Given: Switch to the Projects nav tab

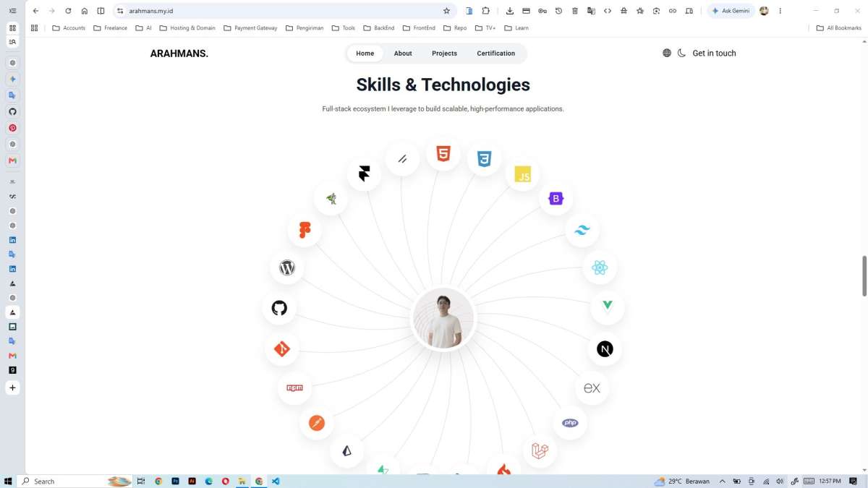Looking at the screenshot, I should click(x=444, y=53).
